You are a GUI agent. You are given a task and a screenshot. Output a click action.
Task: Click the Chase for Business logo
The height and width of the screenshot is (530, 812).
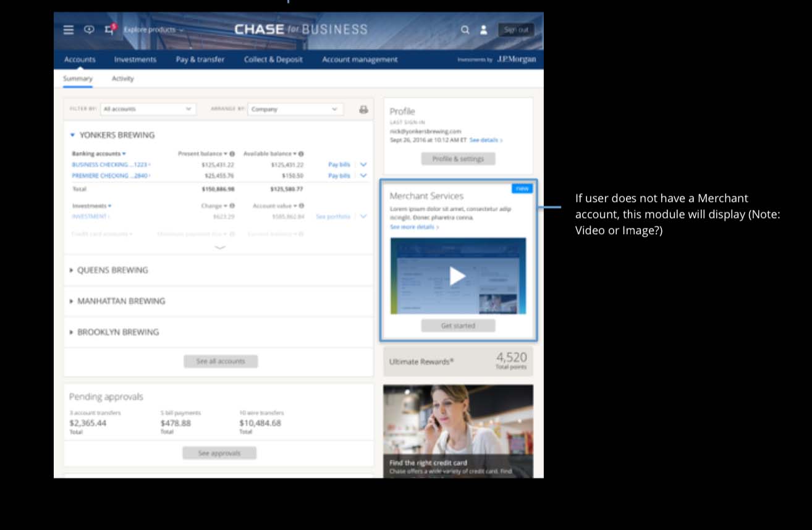(x=301, y=30)
